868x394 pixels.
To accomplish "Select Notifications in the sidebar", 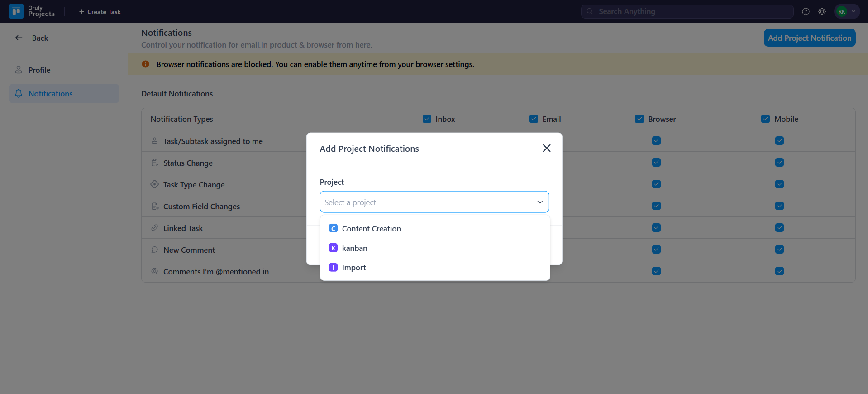I will [x=50, y=94].
